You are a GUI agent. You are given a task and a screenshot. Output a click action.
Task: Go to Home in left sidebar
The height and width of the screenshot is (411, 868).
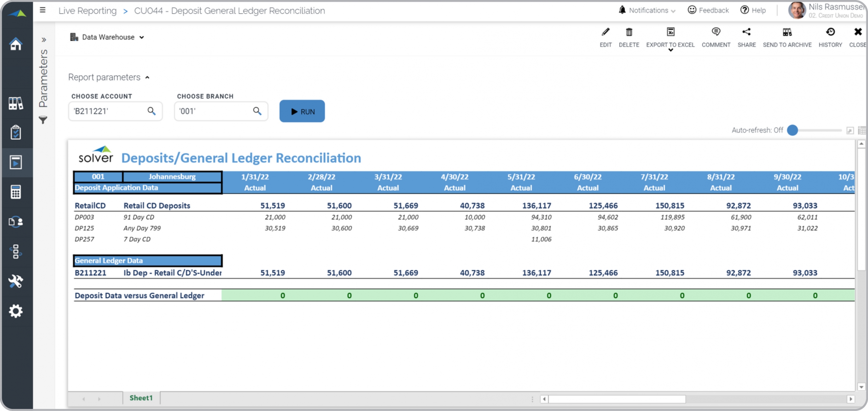[x=16, y=44]
